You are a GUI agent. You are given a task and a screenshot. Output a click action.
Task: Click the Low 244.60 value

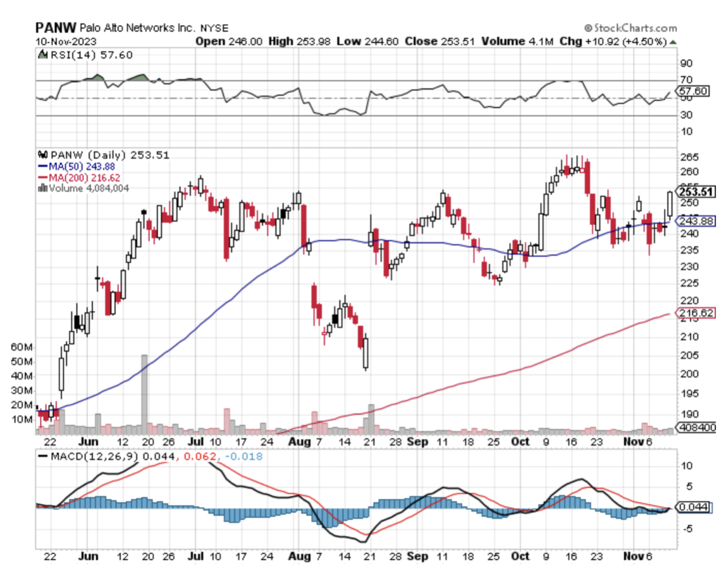pos(367,41)
